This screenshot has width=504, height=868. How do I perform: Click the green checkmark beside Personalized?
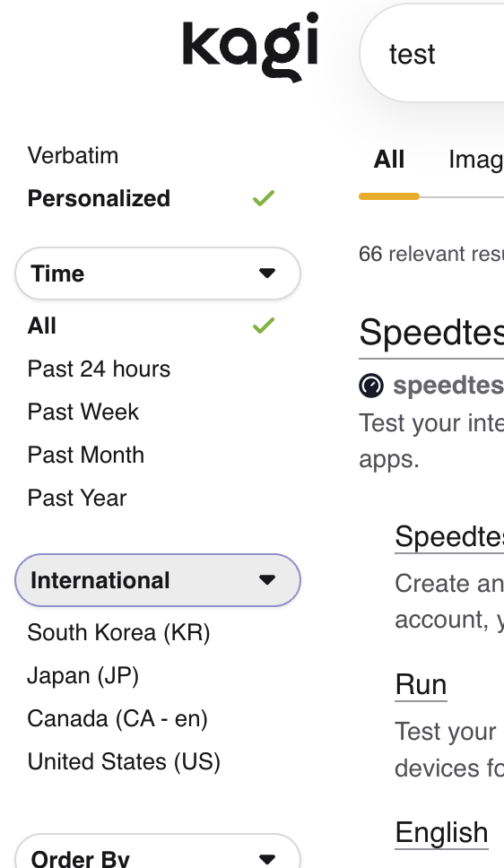coord(264,198)
